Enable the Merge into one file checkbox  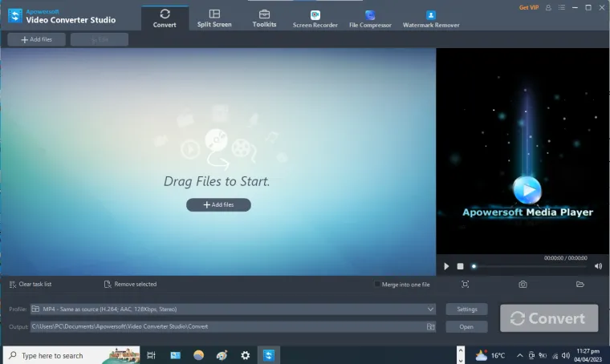[x=377, y=285]
